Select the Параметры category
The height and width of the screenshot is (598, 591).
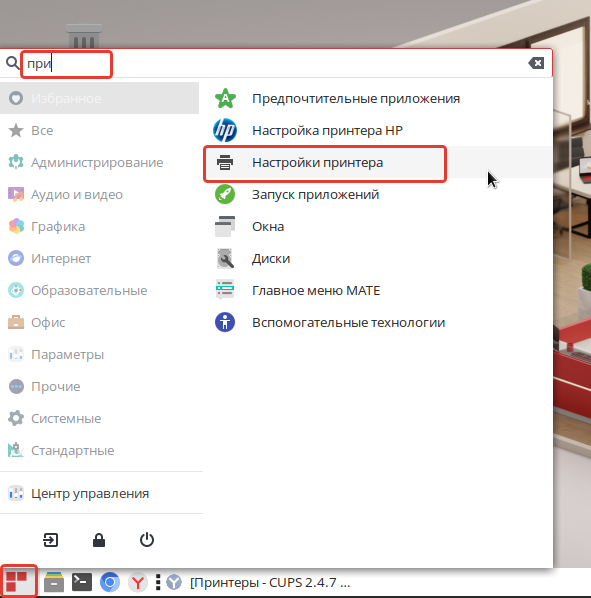[x=100, y=355]
